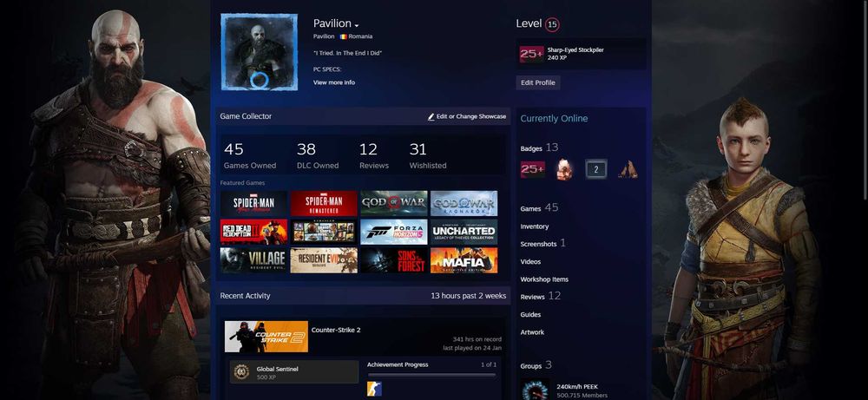Click Edit or Change Showcase link

pyautogui.click(x=471, y=117)
